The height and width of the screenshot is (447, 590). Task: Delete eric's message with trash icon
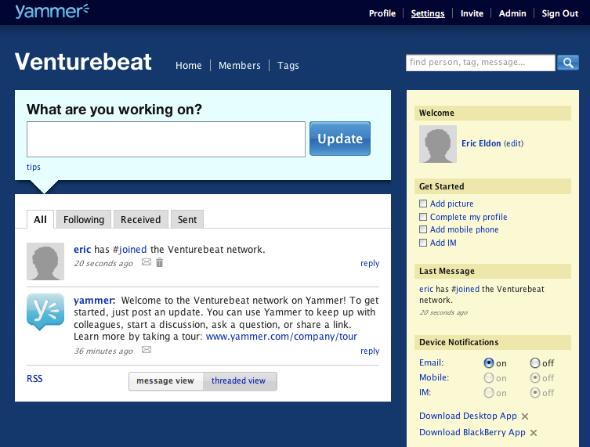[x=160, y=262]
